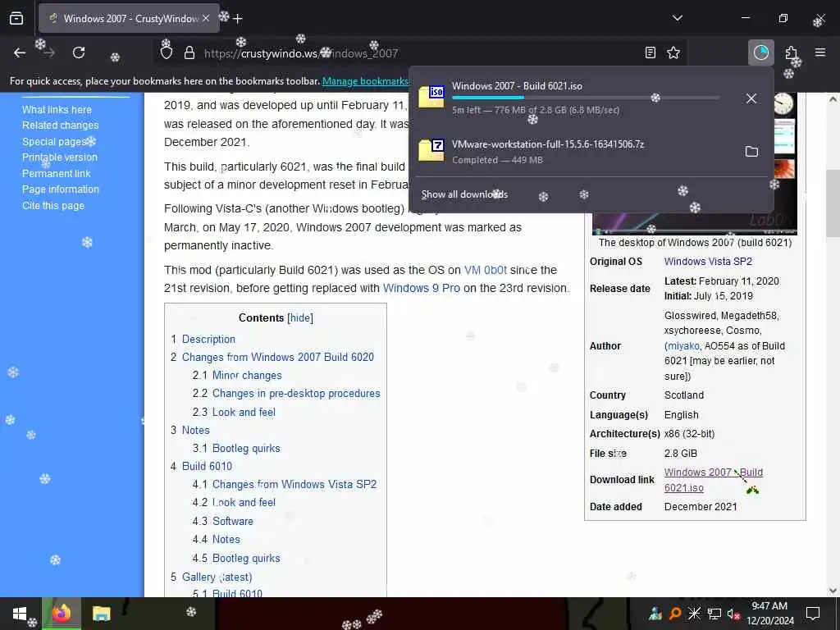Open the network tray icon

pos(714,614)
